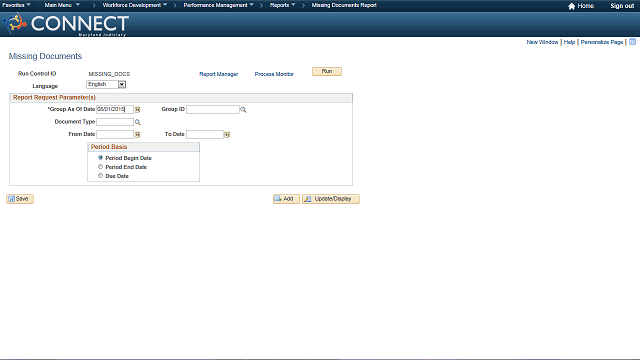
Task: Select Period End Date radio button
Action: (100, 167)
